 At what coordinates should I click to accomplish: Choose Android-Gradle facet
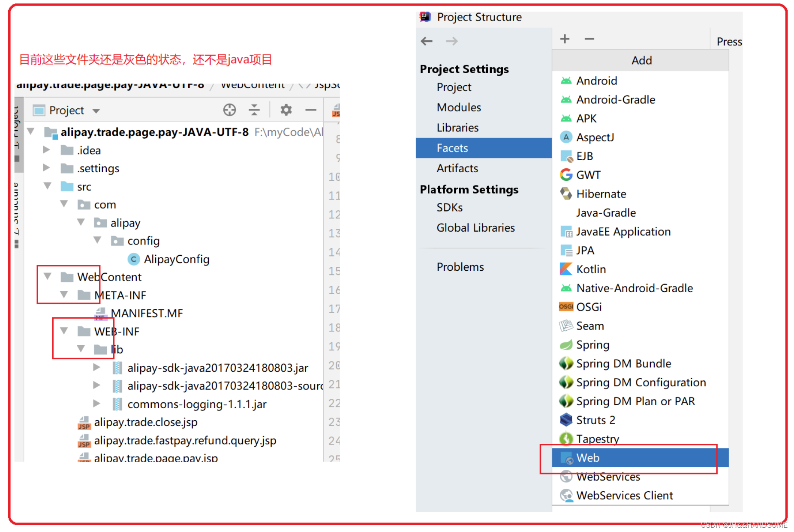tap(640, 99)
